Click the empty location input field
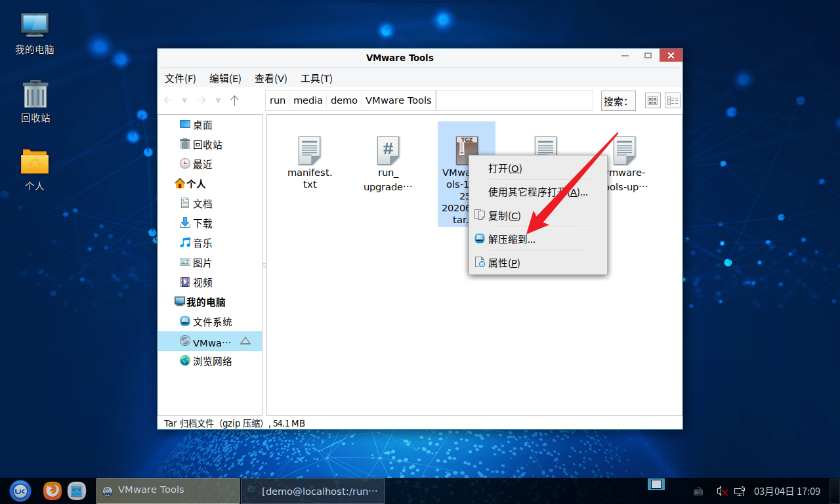Screen dimensions: 840x504 tap(514, 100)
